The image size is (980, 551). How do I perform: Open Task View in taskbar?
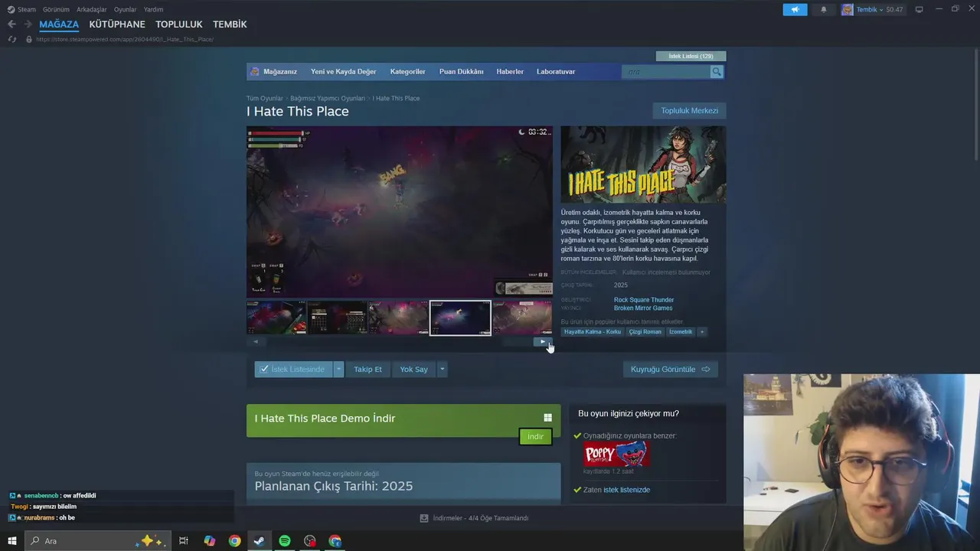click(x=184, y=541)
